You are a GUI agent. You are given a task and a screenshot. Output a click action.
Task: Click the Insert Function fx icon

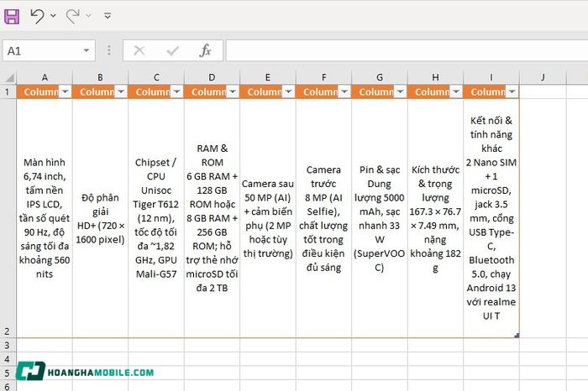pos(206,50)
